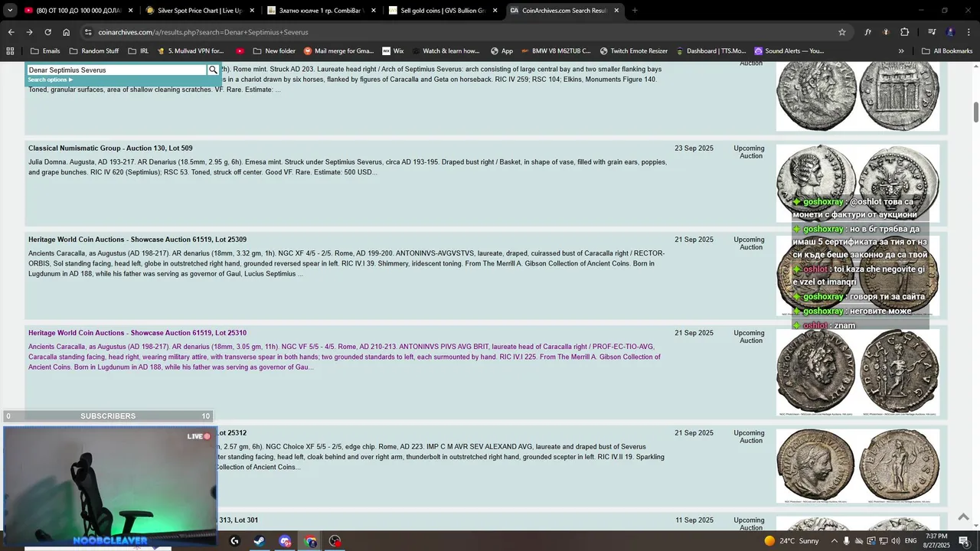Open the BMW V8 M62TUB bookmark

click(x=556, y=51)
